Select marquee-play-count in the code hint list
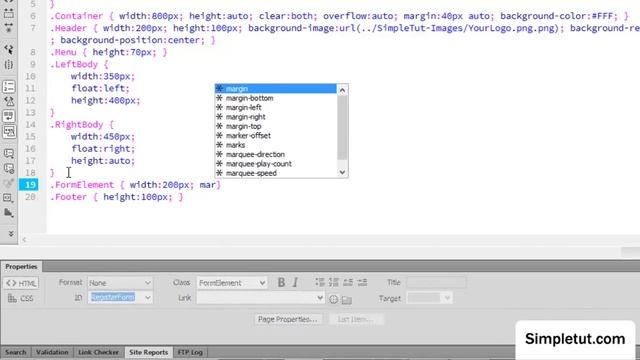The width and height of the screenshot is (640, 360). tap(276, 164)
